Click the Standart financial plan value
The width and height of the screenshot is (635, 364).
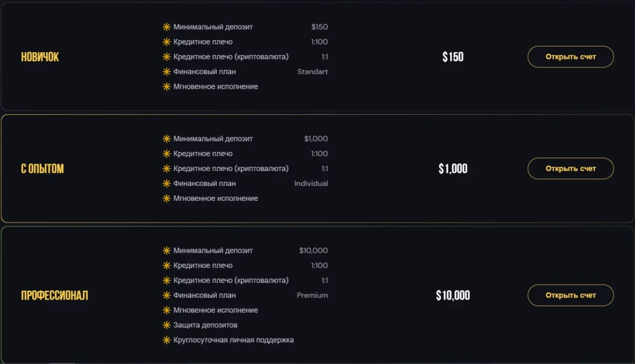313,72
